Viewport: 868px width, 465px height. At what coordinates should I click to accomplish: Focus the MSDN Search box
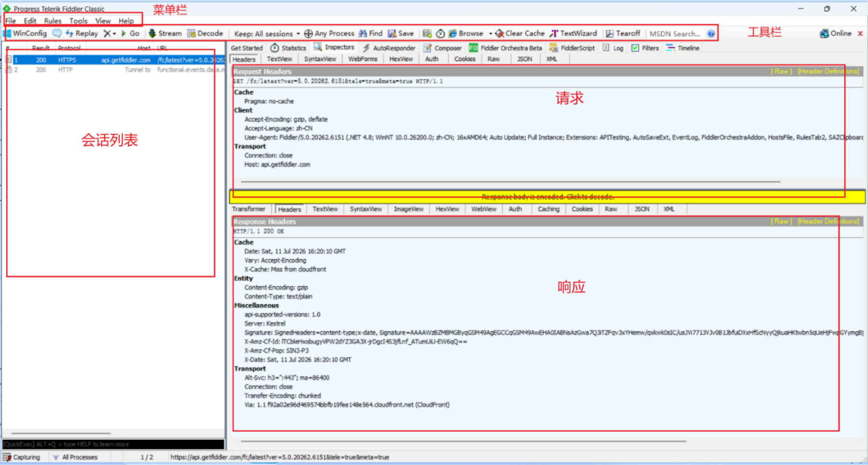pyautogui.click(x=675, y=34)
